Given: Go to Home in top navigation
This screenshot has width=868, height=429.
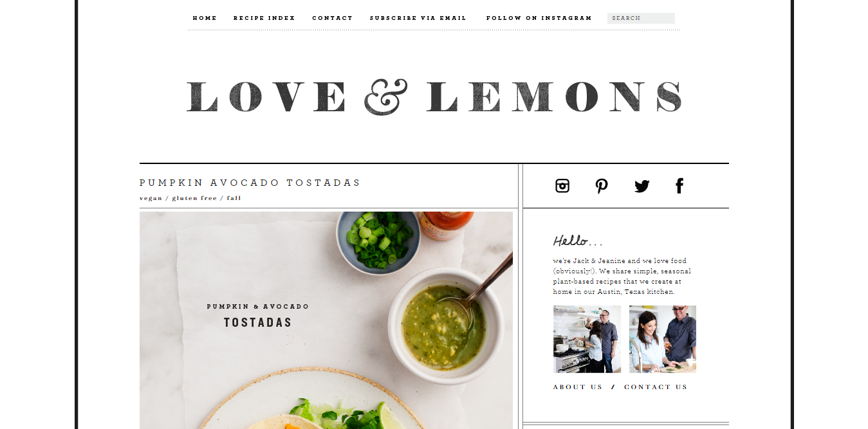Looking at the screenshot, I should (x=205, y=18).
